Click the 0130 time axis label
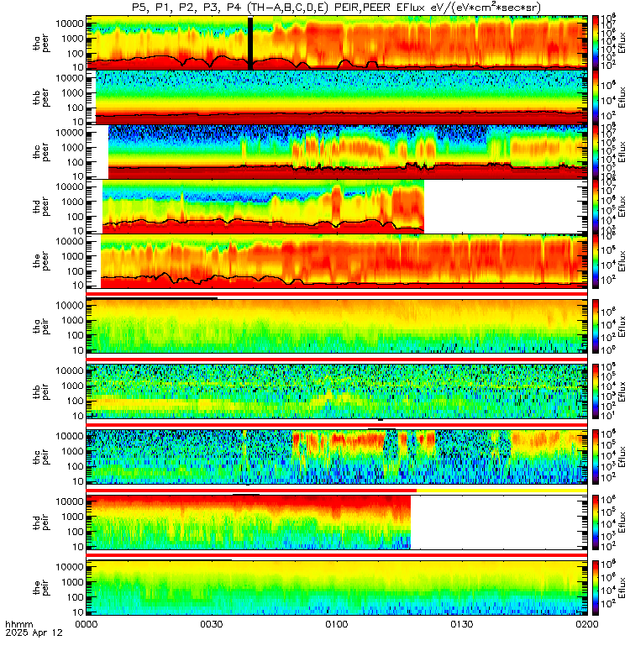This screenshot has height=672, width=630. tap(461, 624)
